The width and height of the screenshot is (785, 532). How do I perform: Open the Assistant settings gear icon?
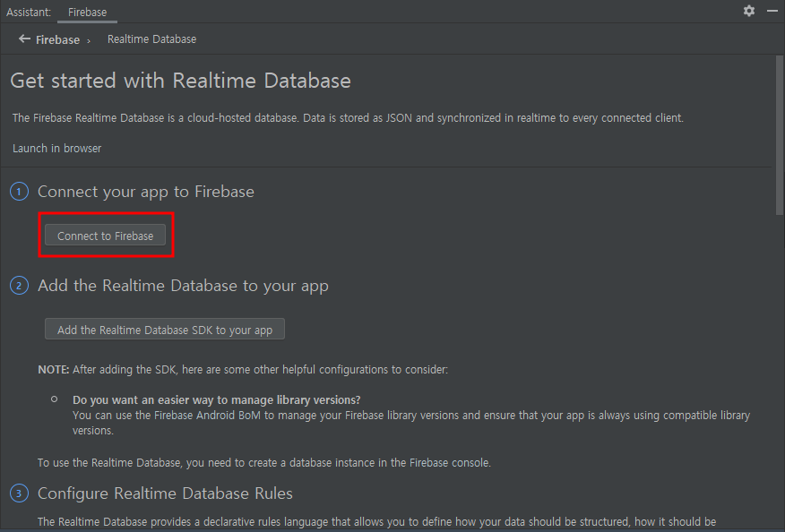(x=749, y=11)
